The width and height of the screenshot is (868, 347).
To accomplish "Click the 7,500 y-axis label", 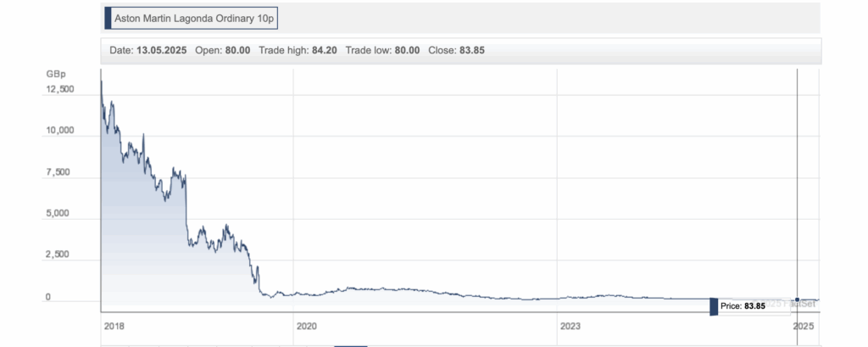I will click(58, 172).
